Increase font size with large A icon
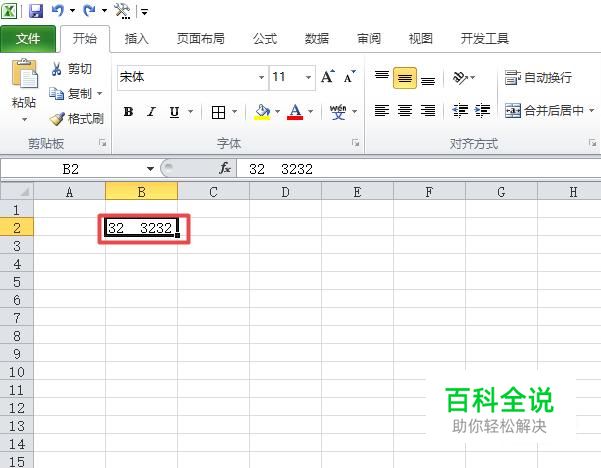This screenshot has height=468, width=601. (x=328, y=77)
